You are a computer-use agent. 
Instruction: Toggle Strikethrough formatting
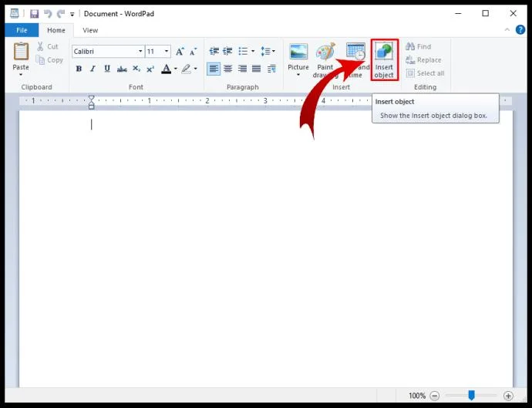tap(122, 69)
